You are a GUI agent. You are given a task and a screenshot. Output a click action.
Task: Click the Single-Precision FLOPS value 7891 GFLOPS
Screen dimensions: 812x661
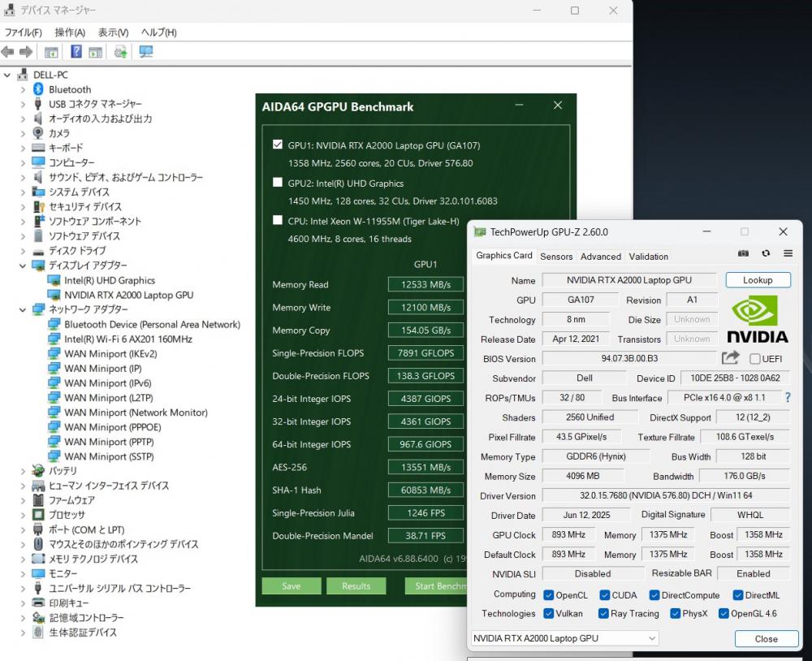click(x=425, y=352)
